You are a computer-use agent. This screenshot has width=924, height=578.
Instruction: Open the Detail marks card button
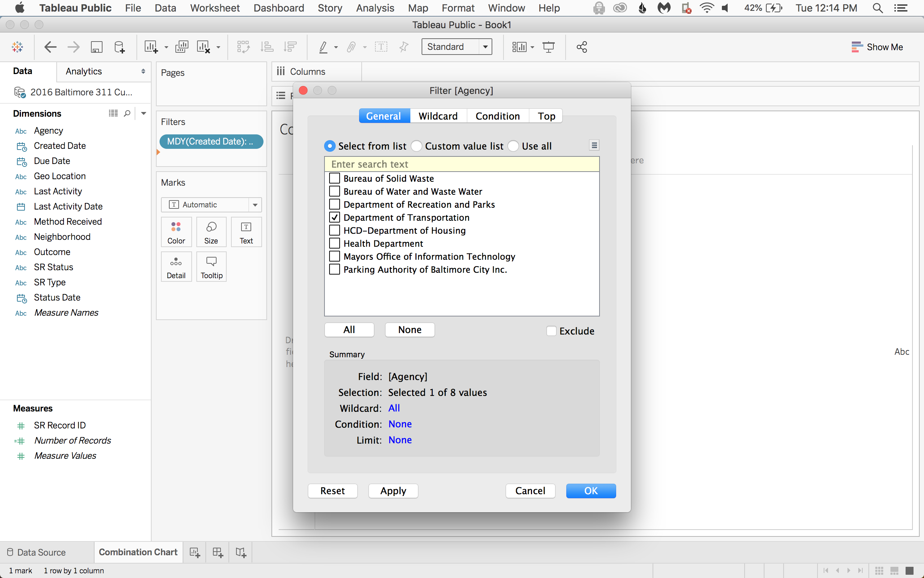tap(176, 267)
